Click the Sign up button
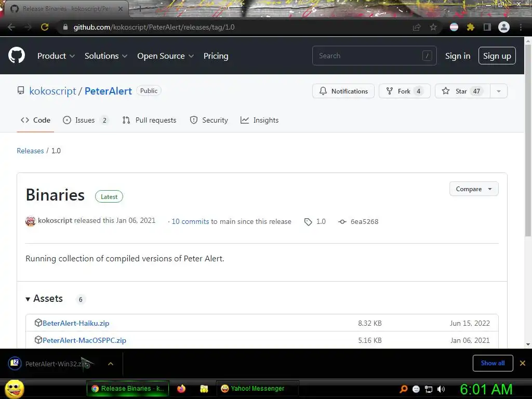532x399 pixels. 497,56
